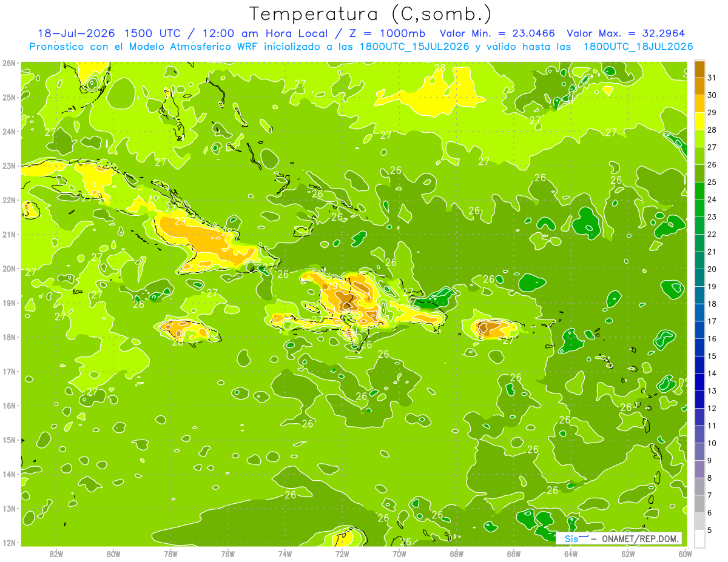Click the '78W' longitude axis label

pyautogui.click(x=170, y=554)
